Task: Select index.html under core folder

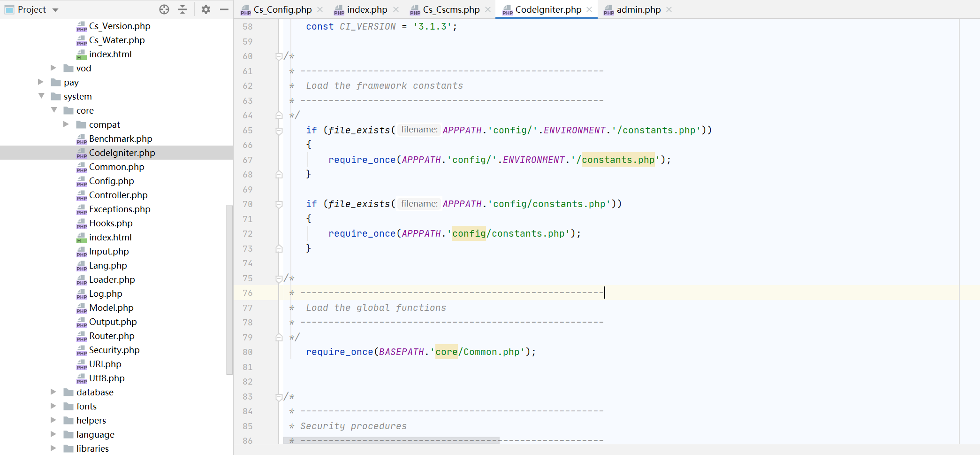Action: coord(110,237)
